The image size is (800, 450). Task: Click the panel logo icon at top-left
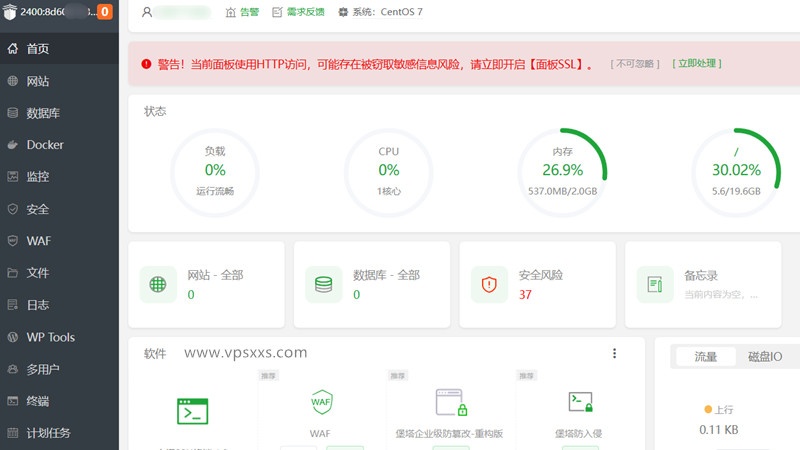click(x=10, y=11)
